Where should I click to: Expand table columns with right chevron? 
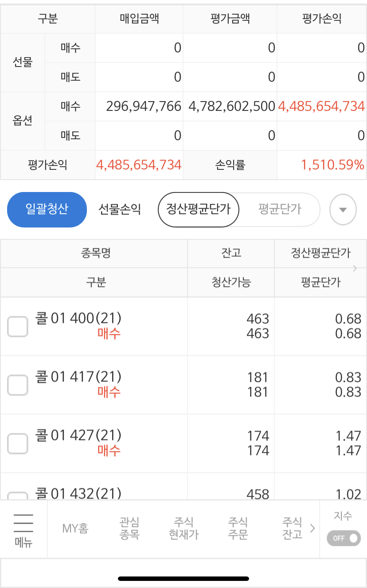(355, 268)
